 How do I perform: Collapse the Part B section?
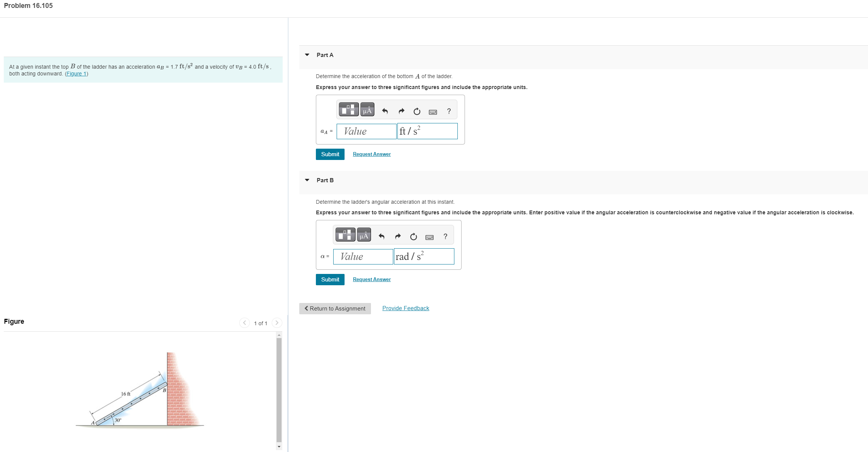pos(307,180)
